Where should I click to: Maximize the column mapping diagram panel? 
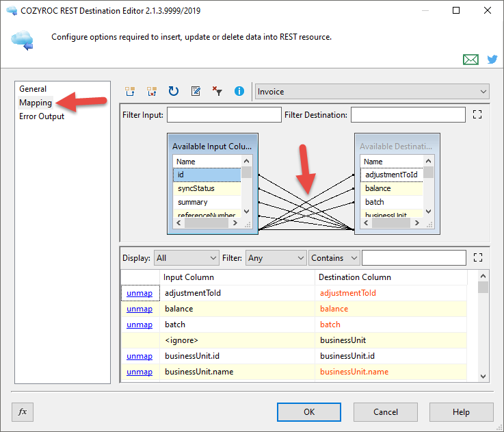tap(477, 114)
